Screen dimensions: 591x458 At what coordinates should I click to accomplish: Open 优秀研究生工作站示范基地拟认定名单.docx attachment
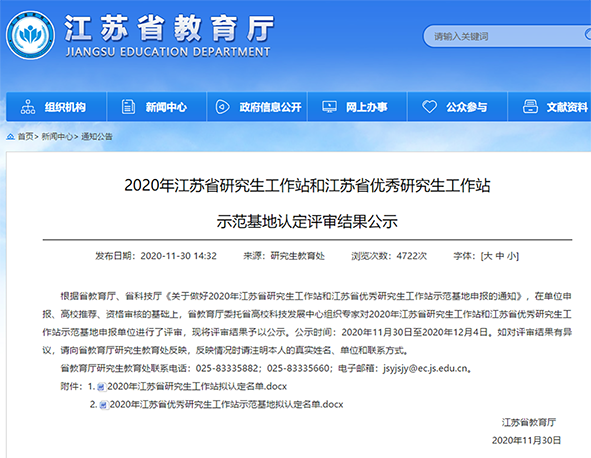click(226, 404)
